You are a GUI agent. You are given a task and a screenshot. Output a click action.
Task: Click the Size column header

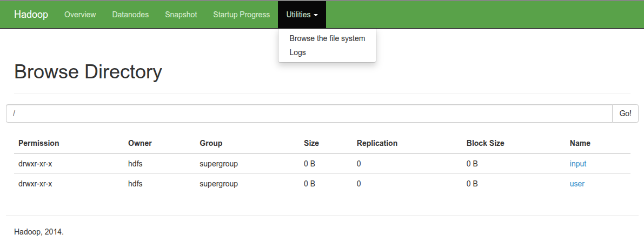pos(311,143)
